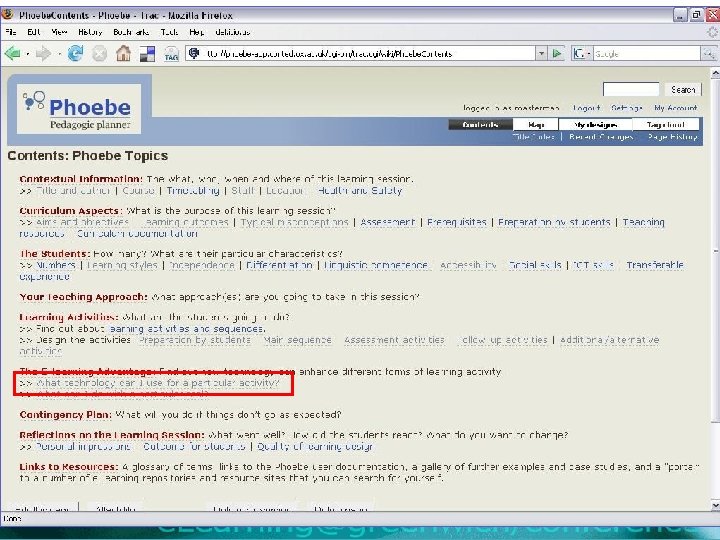Viewport: 720px width, 540px height.
Task: Click the Contingency Plan heading
Action: click(x=65, y=415)
